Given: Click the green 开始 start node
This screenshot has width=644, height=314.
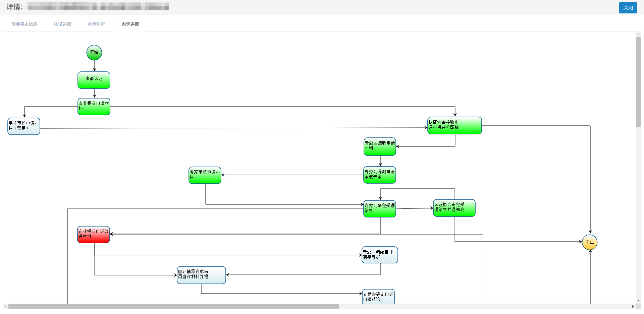Looking at the screenshot, I should coord(94,53).
